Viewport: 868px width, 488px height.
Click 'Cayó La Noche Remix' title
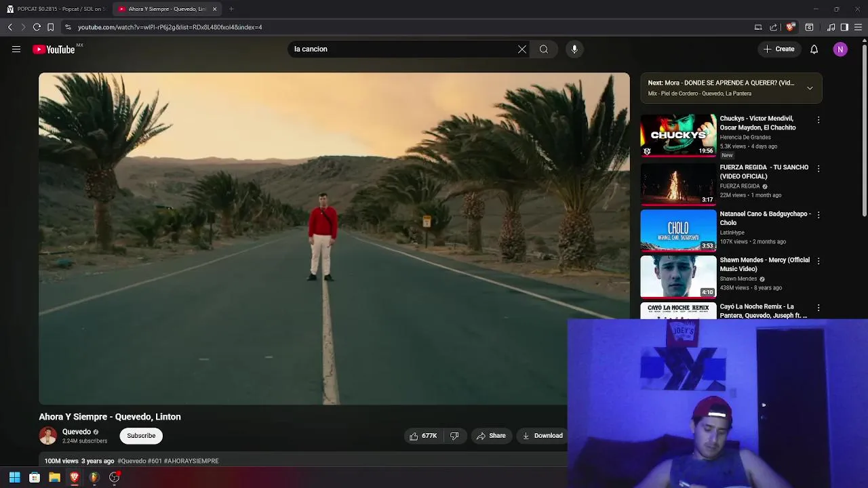tap(763, 311)
